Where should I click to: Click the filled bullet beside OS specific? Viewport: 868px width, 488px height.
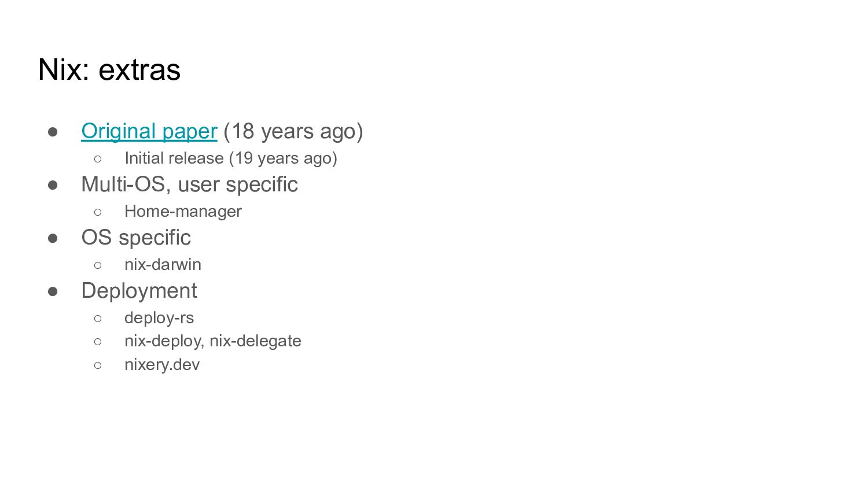click(53, 238)
